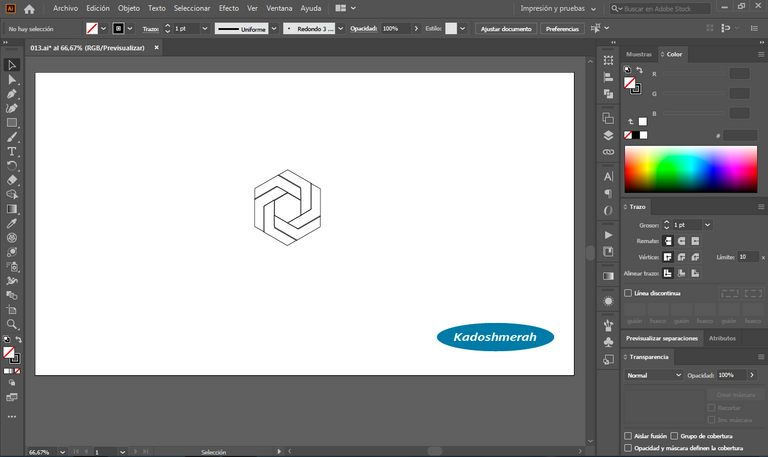768x457 pixels.
Task: Open the Normal blending mode dropdown
Action: pyautogui.click(x=653, y=375)
